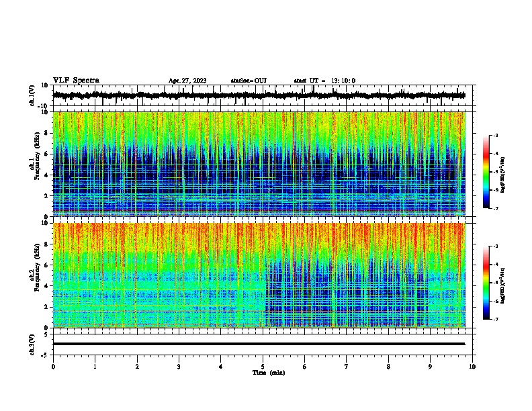The image size is (532, 411).
Task: Click the "ch.3(V)" axis label
Action: click(32, 345)
